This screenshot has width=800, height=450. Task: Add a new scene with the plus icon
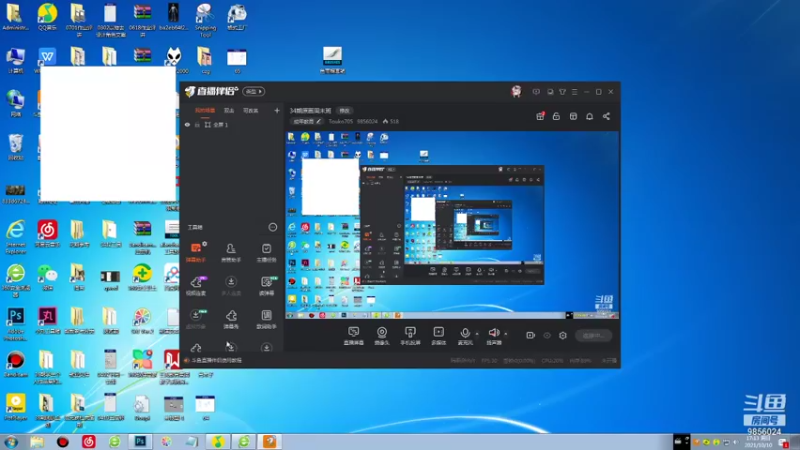(x=277, y=110)
